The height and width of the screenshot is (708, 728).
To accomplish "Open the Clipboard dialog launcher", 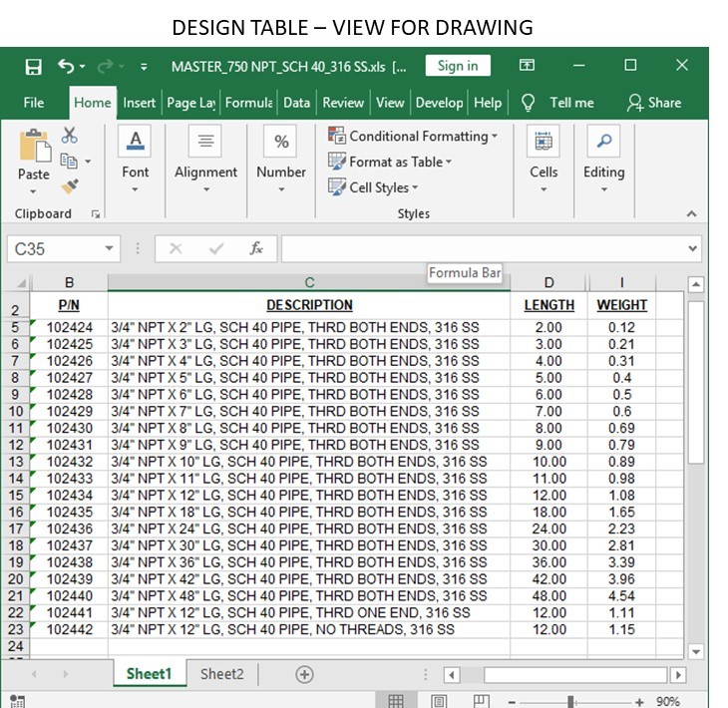I will [96, 214].
